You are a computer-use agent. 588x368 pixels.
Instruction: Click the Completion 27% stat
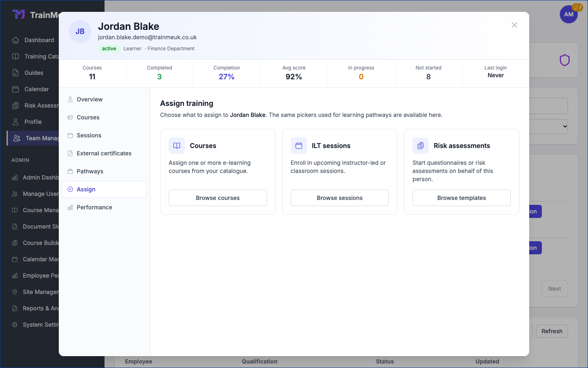click(227, 73)
